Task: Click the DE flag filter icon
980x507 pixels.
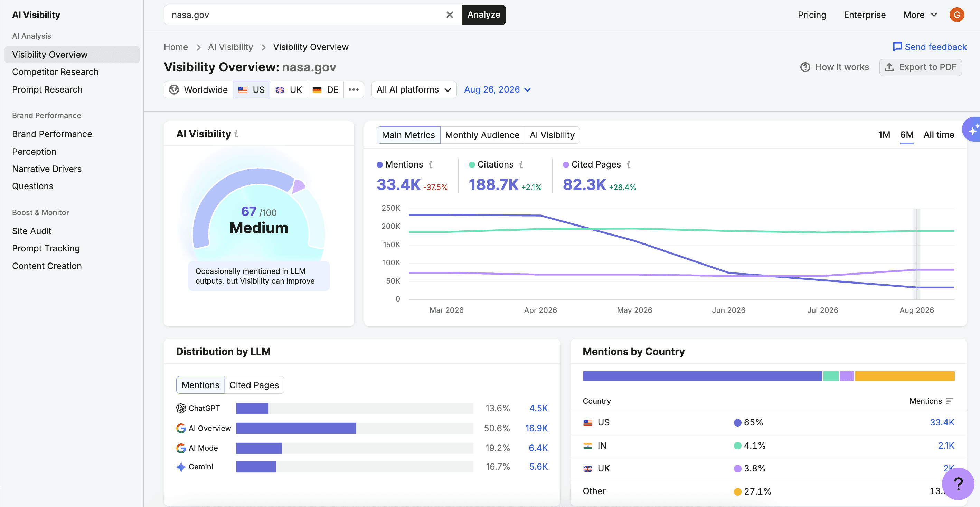Action: pos(317,90)
